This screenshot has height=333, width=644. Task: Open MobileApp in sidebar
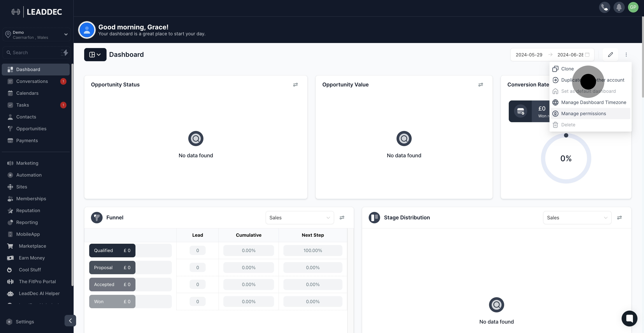[36, 234]
